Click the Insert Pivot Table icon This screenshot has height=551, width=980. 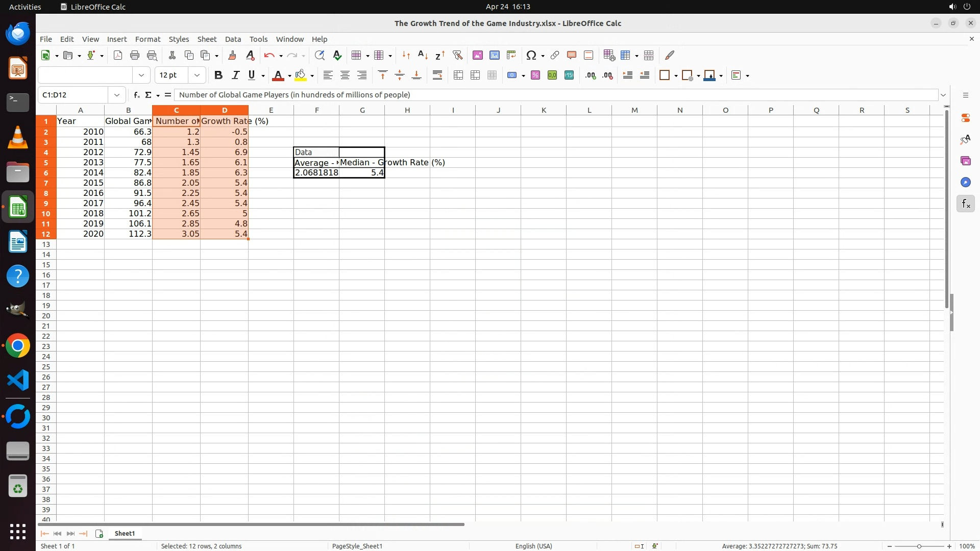point(511,55)
